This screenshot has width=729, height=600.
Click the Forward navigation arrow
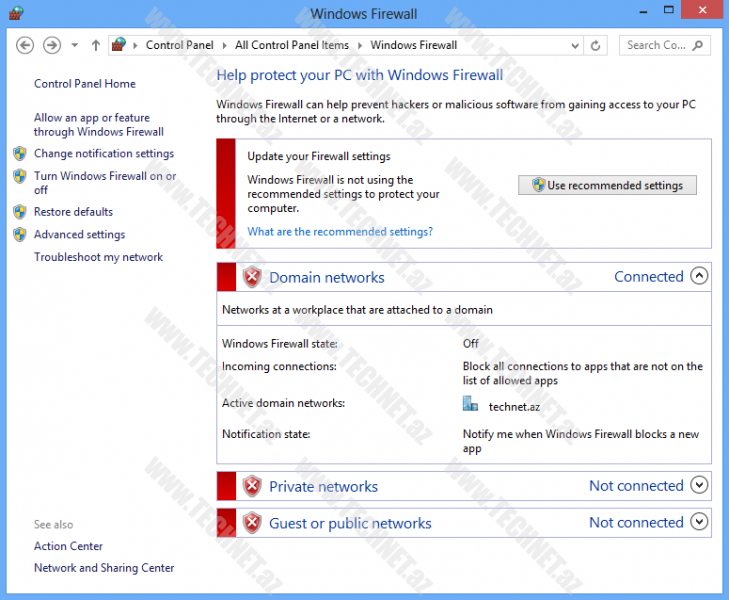(52, 46)
